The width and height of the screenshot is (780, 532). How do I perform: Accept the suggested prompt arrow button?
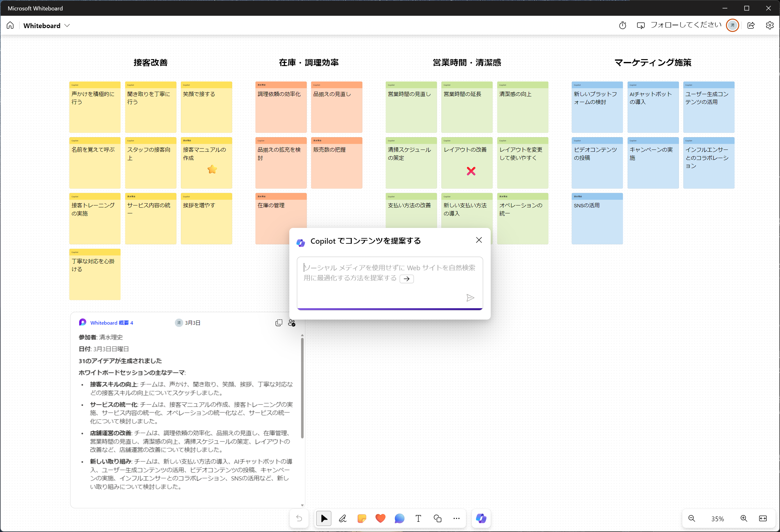click(x=407, y=279)
